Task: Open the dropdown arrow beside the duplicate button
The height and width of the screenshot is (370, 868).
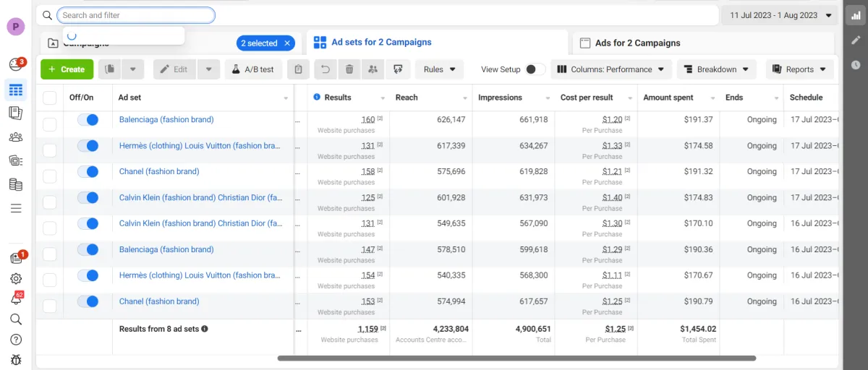Action: (x=133, y=69)
